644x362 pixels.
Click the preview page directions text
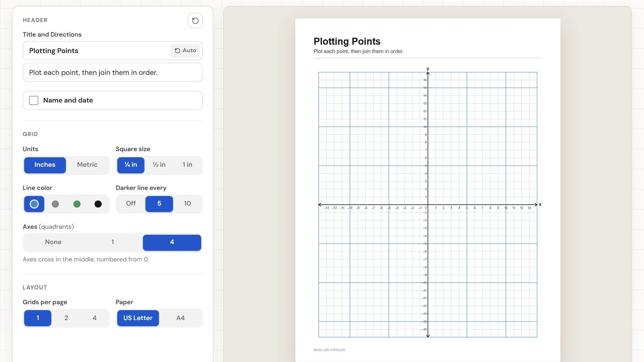(358, 51)
